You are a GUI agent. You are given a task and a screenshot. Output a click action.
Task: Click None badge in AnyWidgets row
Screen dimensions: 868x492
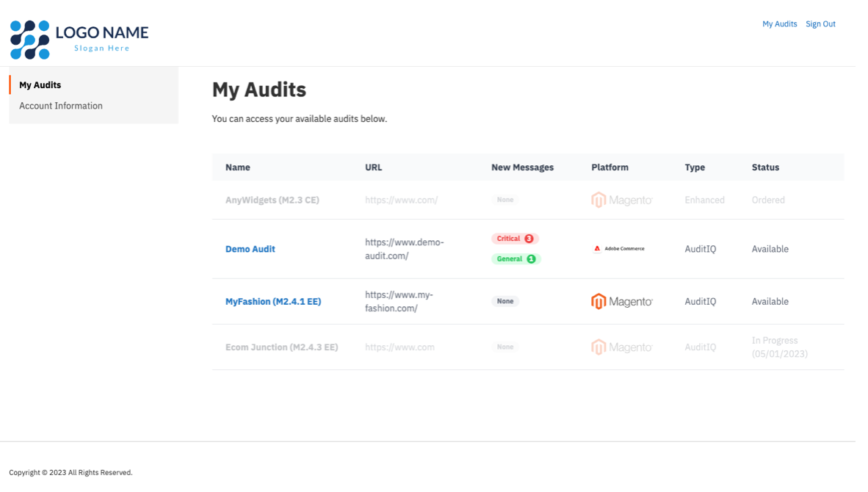[x=504, y=200]
